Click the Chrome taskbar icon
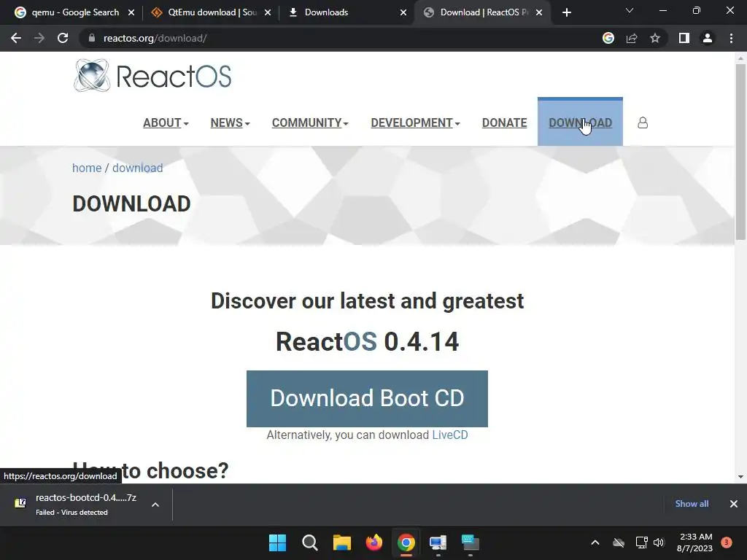Screen dimensions: 747x560 click(x=406, y=542)
